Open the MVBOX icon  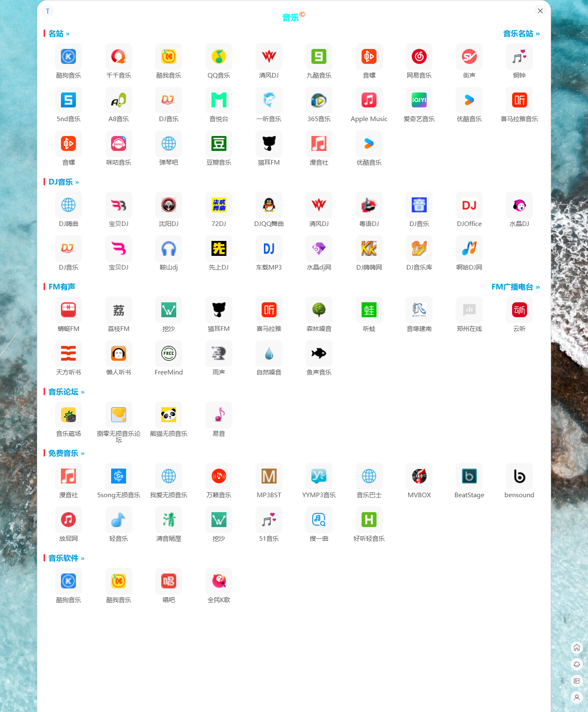(419, 476)
